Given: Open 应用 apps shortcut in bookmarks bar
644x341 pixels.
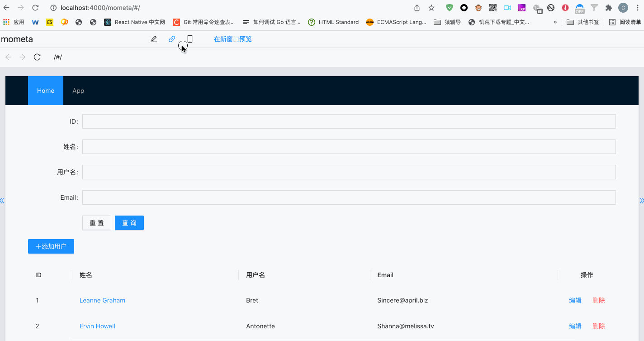Looking at the screenshot, I should [14, 22].
